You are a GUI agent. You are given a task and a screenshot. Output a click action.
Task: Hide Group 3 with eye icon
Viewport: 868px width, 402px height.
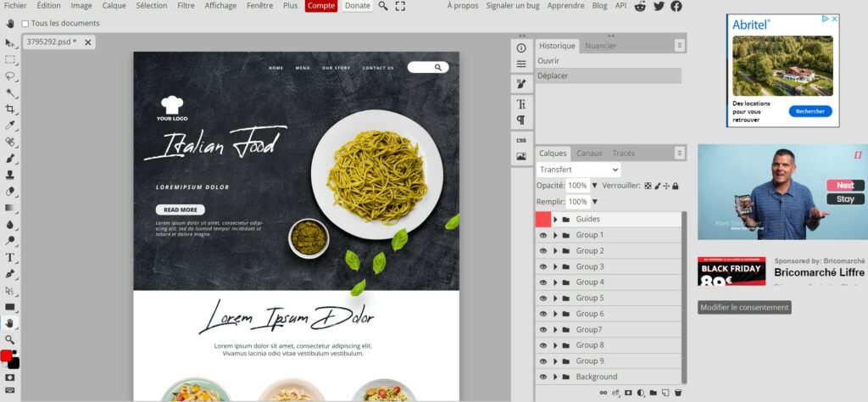click(543, 266)
